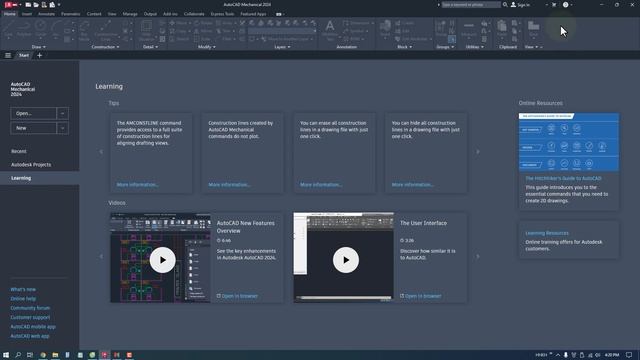Screen dimensions: 640x360
Task: Show previous videos with left arrow
Action: pyautogui.click(x=101, y=257)
